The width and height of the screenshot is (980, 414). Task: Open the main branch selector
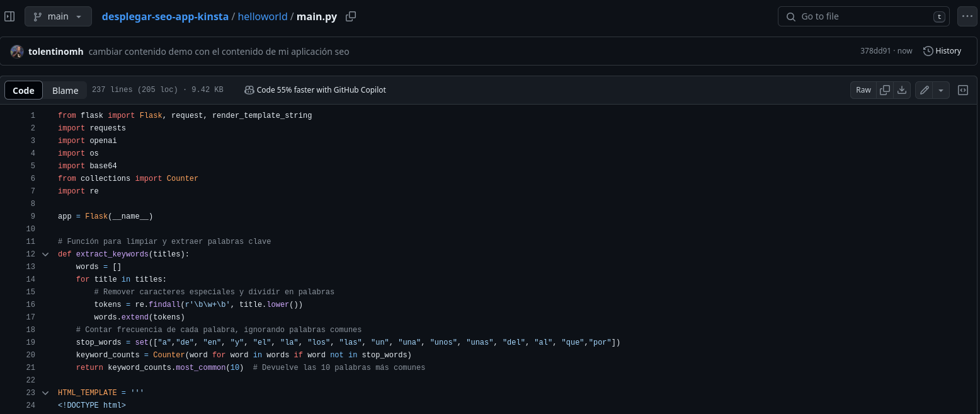[x=58, y=16]
